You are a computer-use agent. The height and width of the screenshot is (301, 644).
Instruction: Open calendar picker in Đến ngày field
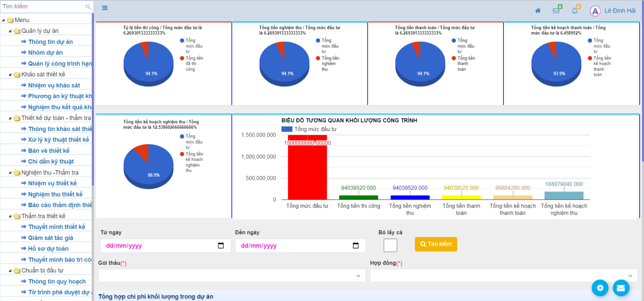(355, 245)
